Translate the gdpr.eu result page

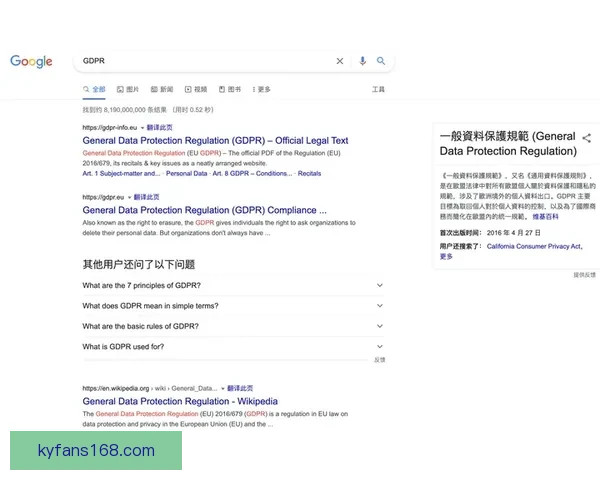point(146,197)
